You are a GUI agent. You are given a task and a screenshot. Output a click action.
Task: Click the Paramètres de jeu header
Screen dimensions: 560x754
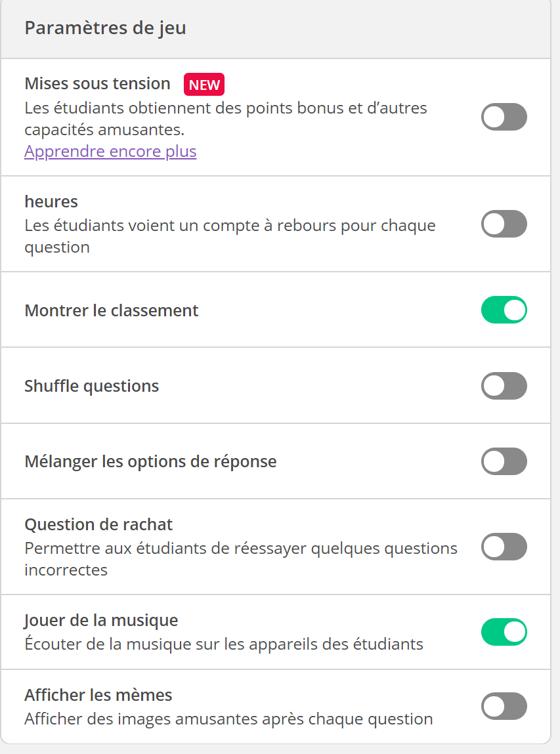(x=105, y=28)
